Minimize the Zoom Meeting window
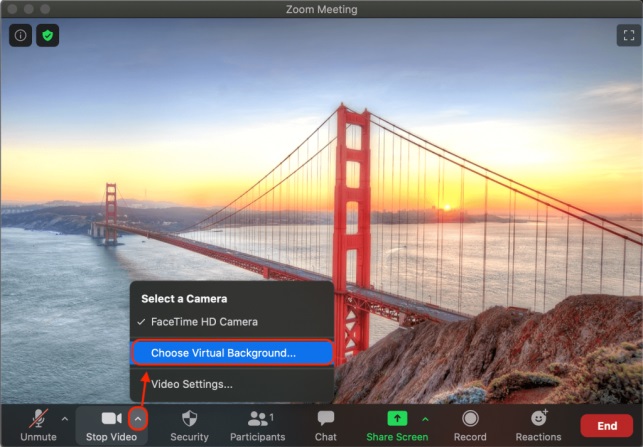This screenshot has height=447, width=643. point(28,9)
